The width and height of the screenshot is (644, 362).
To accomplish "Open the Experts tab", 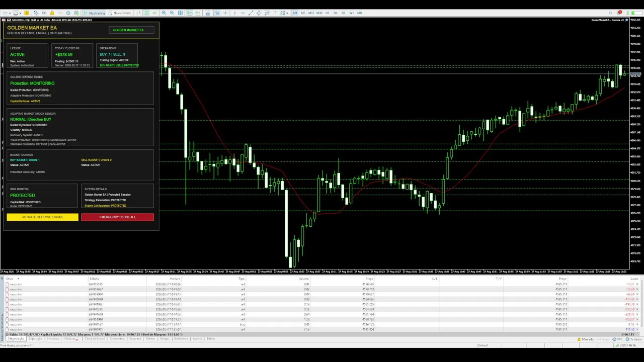I will click(x=197, y=339).
